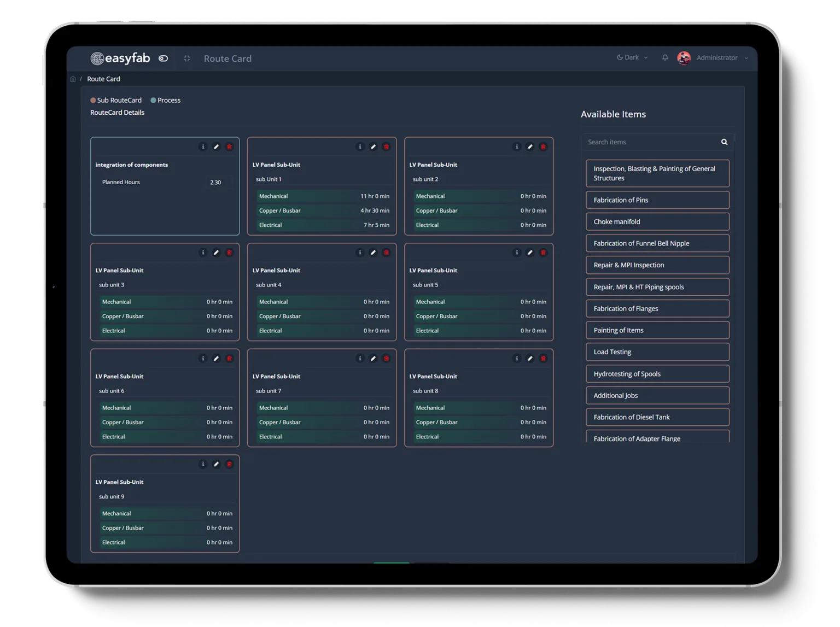Select the Fabrication of Pins item

[x=657, y=200]
